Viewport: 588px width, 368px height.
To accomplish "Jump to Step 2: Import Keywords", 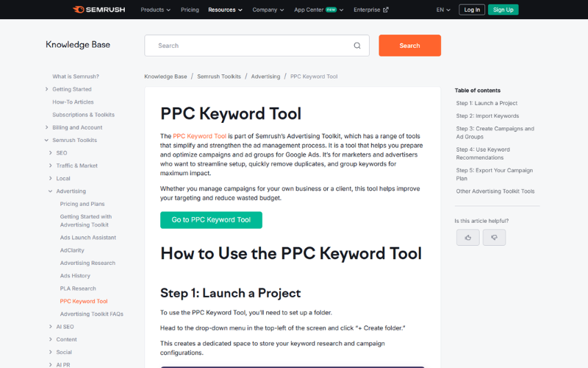I will click(487, 116).
